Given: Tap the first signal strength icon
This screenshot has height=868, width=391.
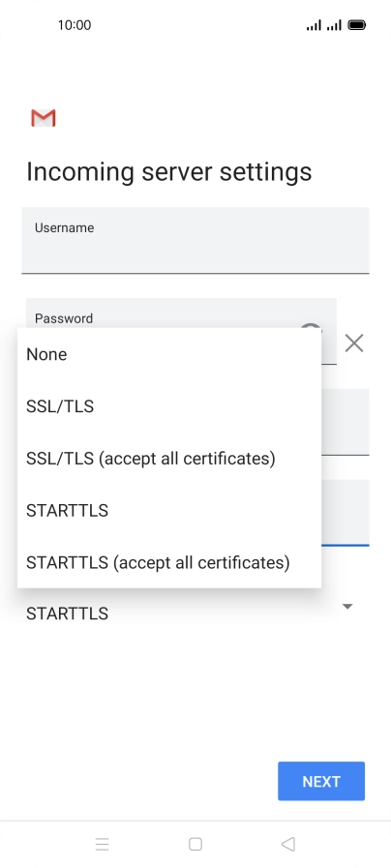Looking at the screenshot, I should (x=314, y=25).
